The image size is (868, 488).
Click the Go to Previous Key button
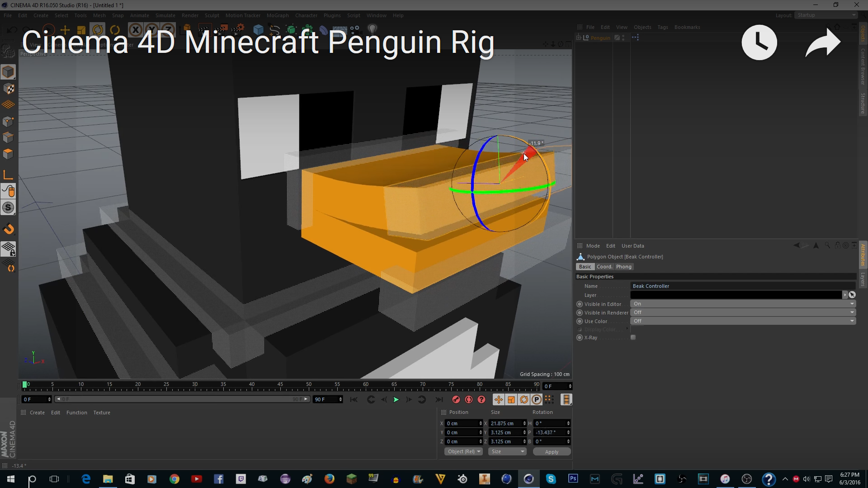[x=371, y=399]
